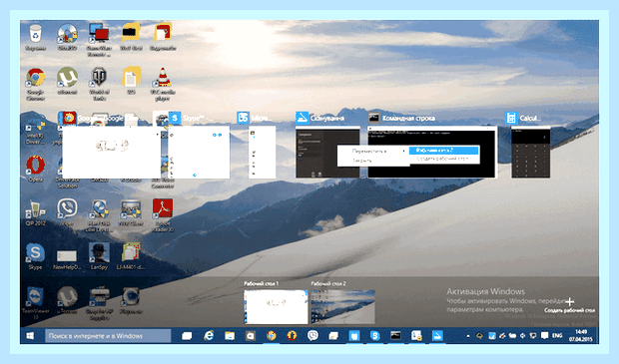Viewport: 619px width, 364px height.
Task: Open the uTorrent shortcut beside Google Chrome
Action: pyautogui.click(x=67, y=81)
